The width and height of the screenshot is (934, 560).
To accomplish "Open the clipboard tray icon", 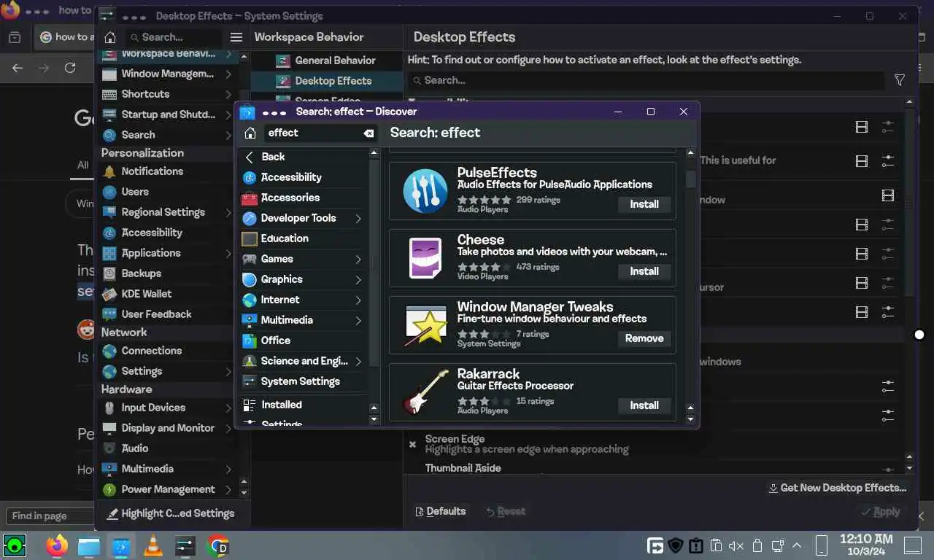I will pos(716,545).
